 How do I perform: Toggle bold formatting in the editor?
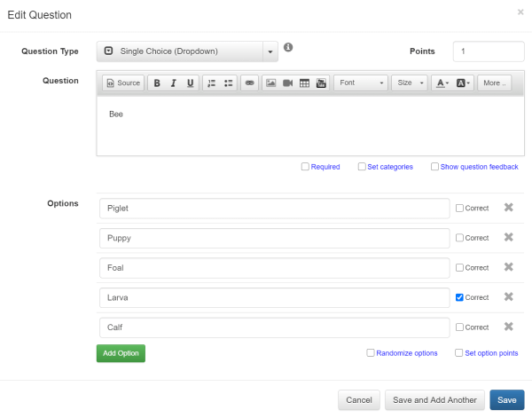(157, 83)
